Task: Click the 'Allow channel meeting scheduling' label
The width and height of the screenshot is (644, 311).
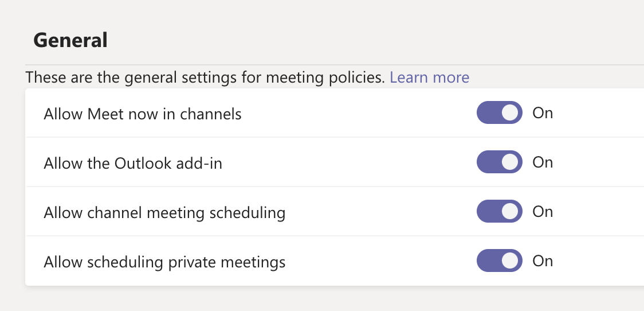Action: pyautogui.click(x=164, y=213)
